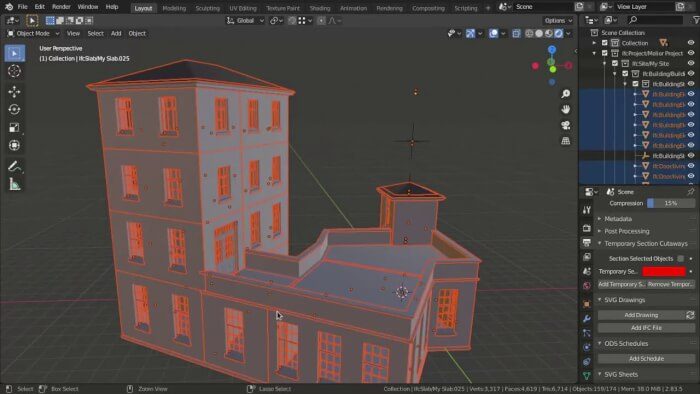Toggle viewport gizmos display
Screen dimensions: 700x394
coord(470,33)
